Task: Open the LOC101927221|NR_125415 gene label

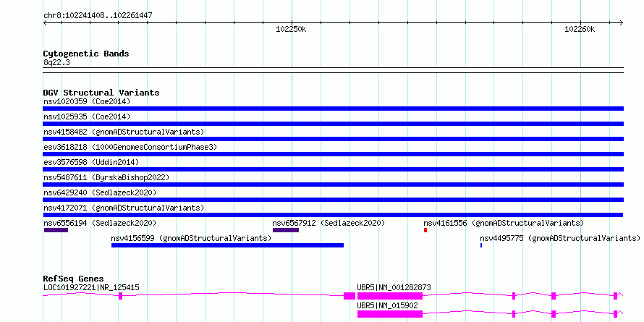Action: 91,287
